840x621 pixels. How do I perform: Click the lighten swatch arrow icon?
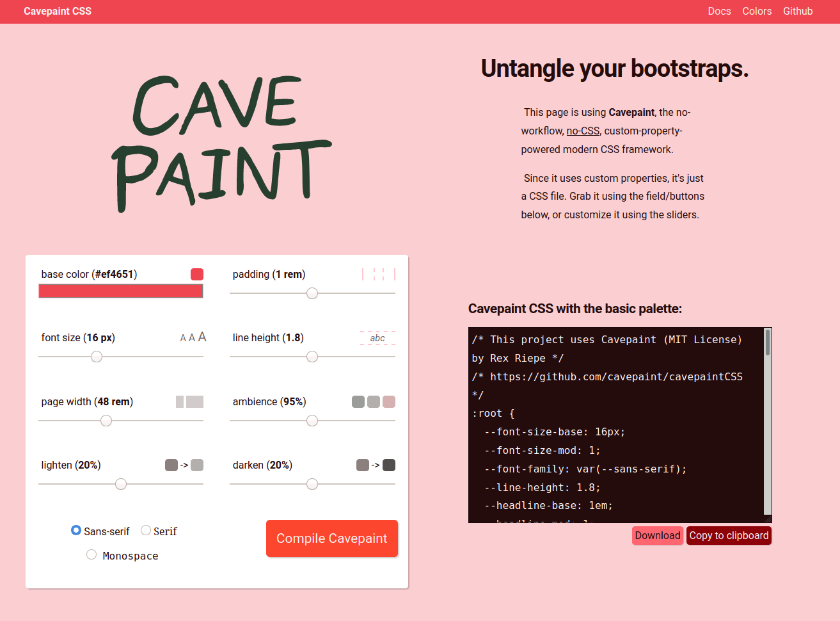click(184, 465)
